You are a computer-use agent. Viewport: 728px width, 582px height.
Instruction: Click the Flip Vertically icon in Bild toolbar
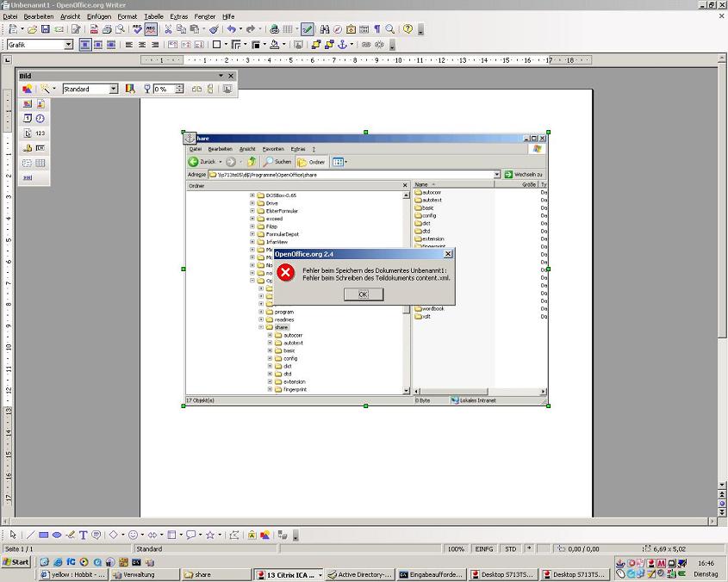click(x=210, y=89)
